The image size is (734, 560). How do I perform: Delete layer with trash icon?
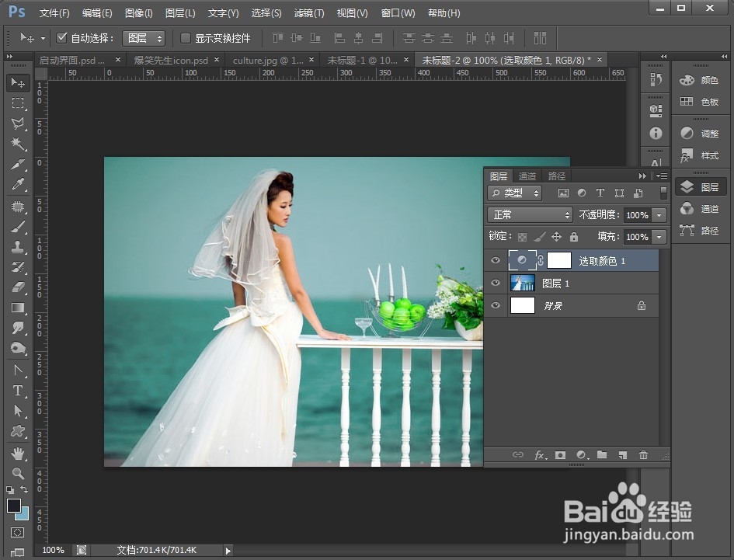(x=644, y=454)
